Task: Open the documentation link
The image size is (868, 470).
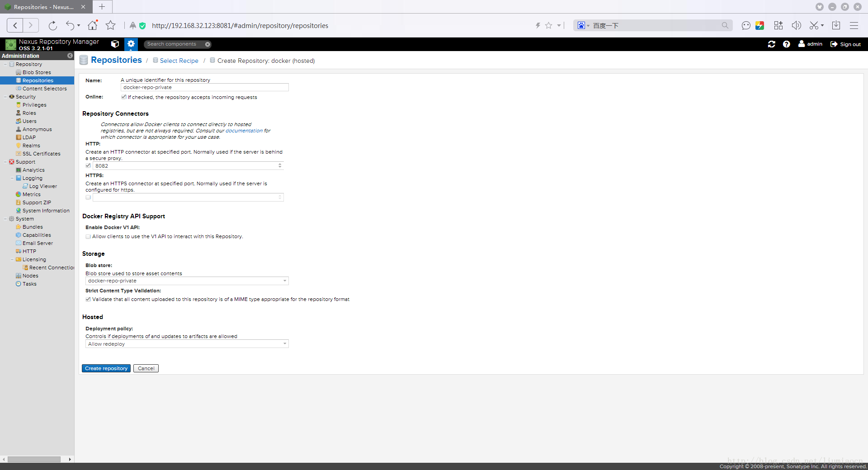Action: [x=244, y=131]
